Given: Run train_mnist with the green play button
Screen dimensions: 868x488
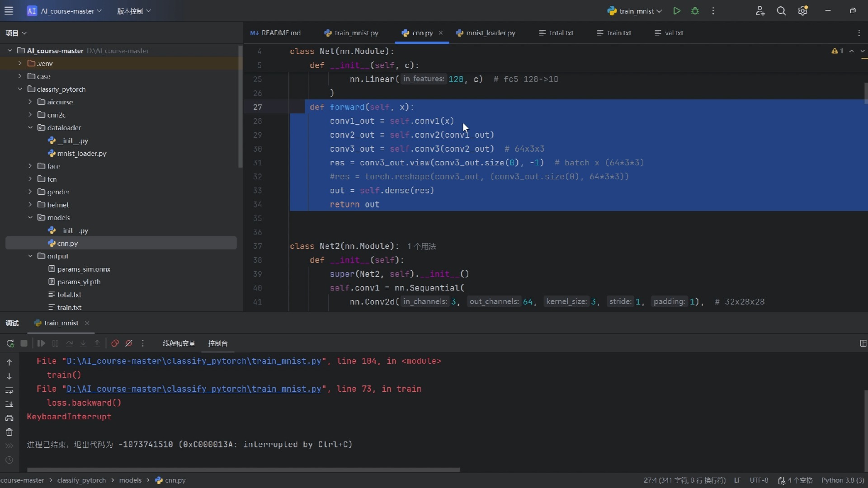Looking at the screenshot, I should (677, 11).
